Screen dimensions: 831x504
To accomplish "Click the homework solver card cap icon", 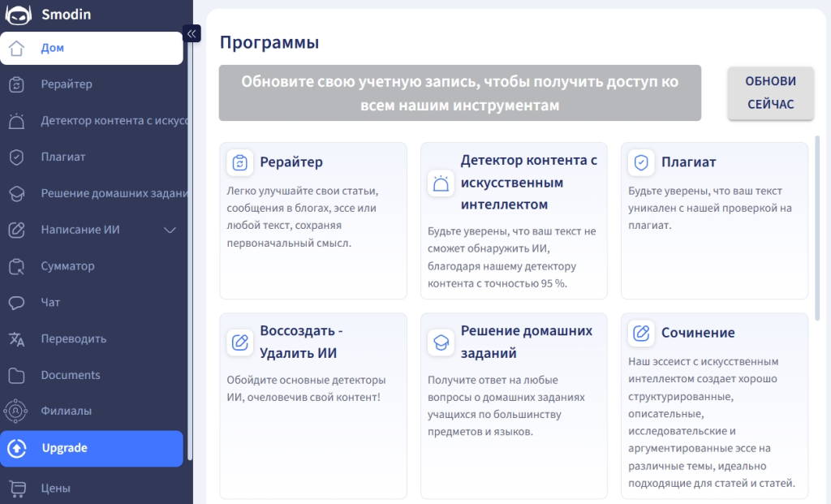I will 441,342.
